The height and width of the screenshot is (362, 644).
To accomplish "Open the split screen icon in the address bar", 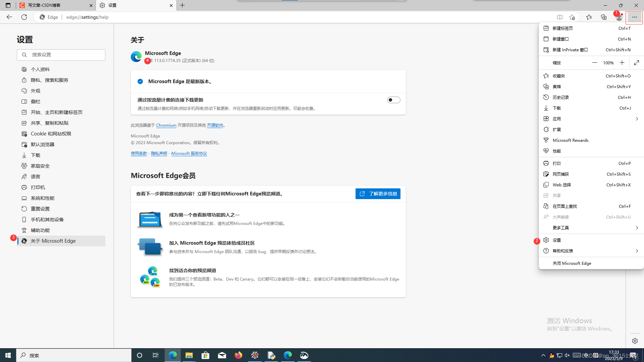I will click(x=559, y=17).
